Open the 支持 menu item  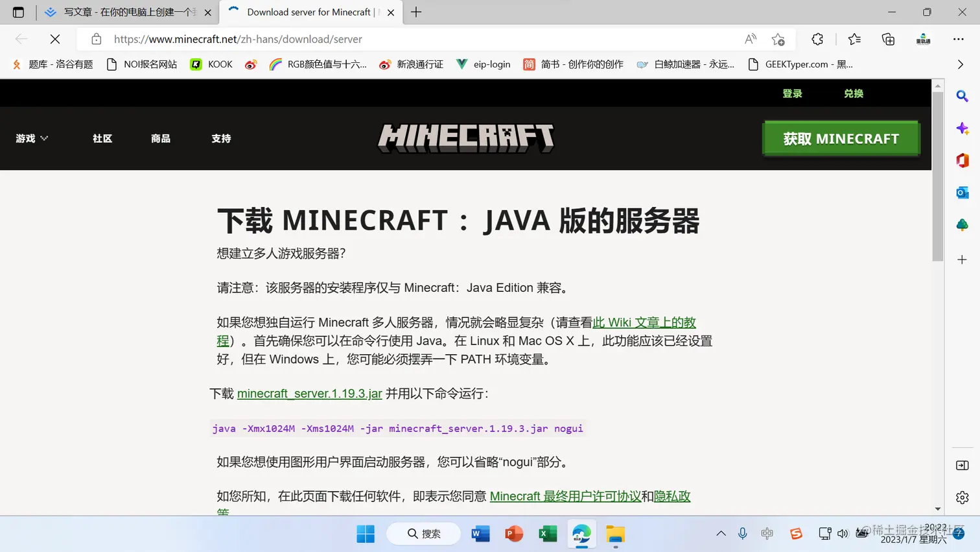point(221,138)
